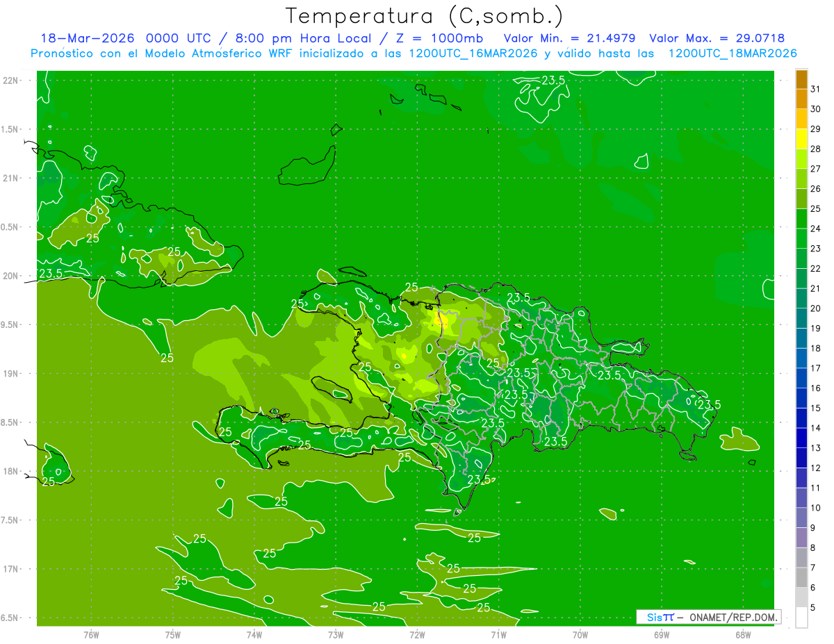Select the "Valor Min. = 21.4979" value
This screenshot has height=644, width=834.
tap(569, 38)
